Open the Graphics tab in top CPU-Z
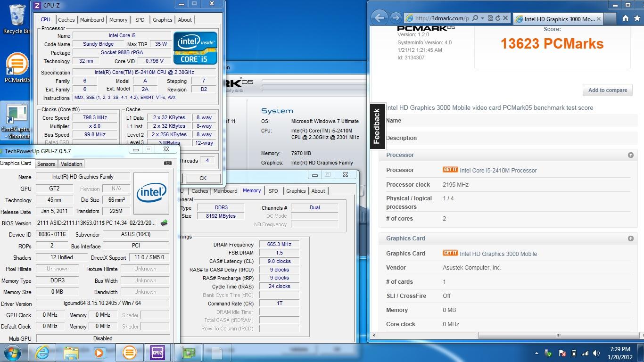 pos(163,20)
